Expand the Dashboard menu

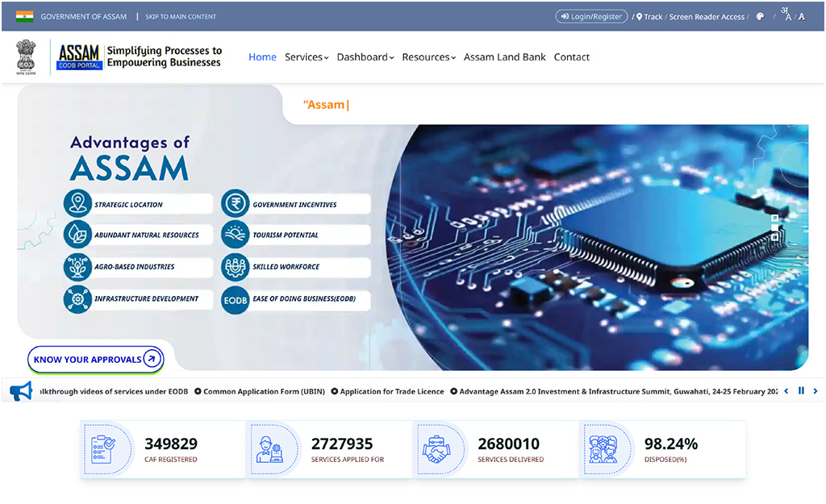[361, 57]
